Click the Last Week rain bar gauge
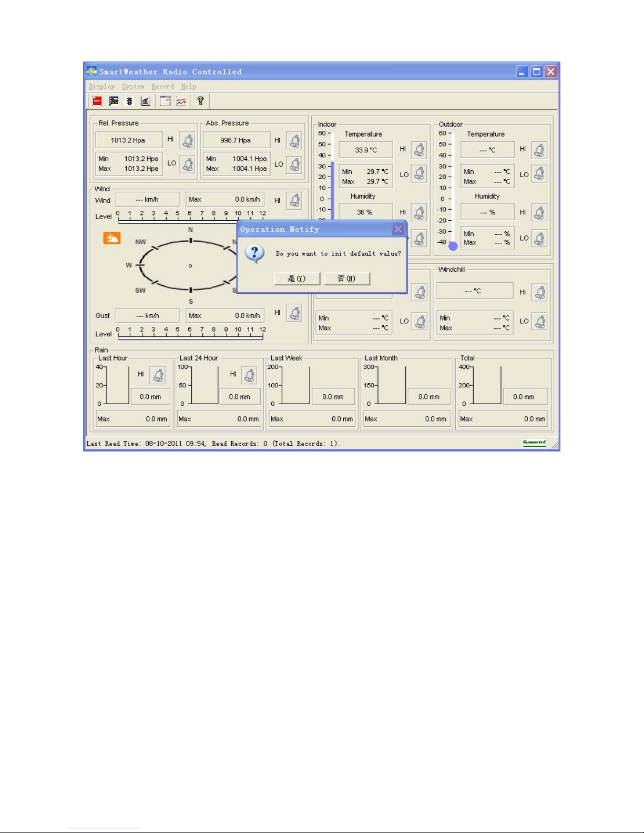This screenshot has height=833, width=644. pos(296,385)
